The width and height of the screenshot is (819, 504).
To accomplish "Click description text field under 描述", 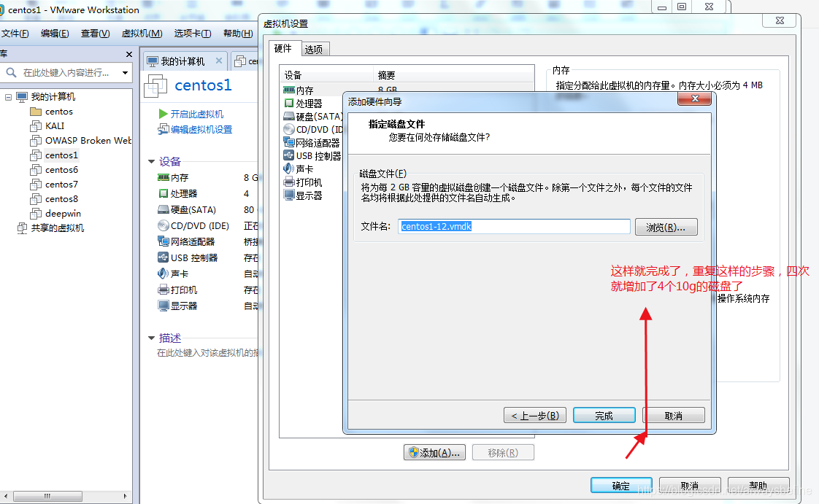I will [207, 353].
